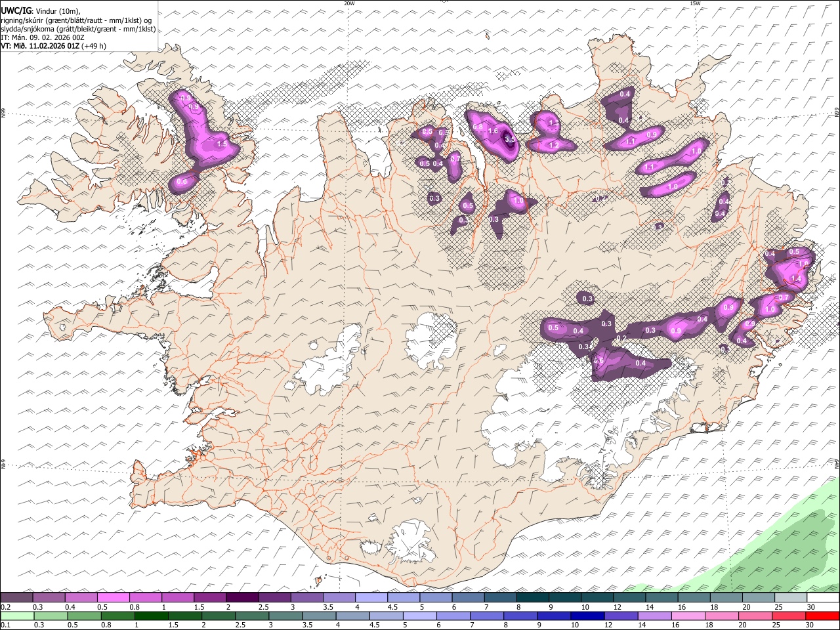Pick the 3 violet swatch on snow scale

(x=306, y=597)
